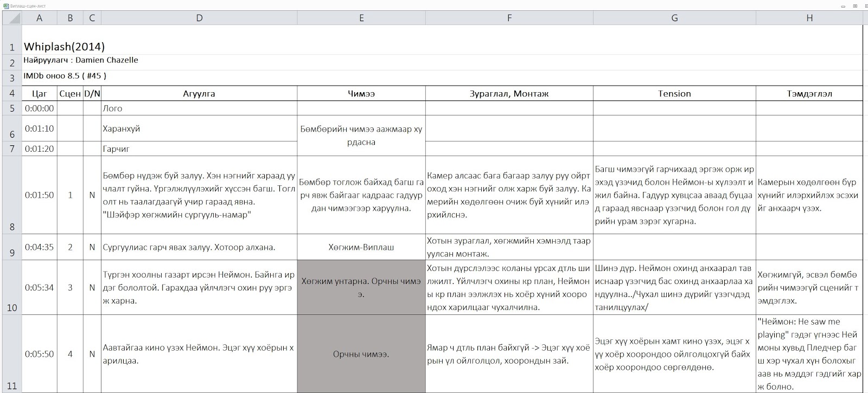Click the time cell 0:00:00

[39, 108]
